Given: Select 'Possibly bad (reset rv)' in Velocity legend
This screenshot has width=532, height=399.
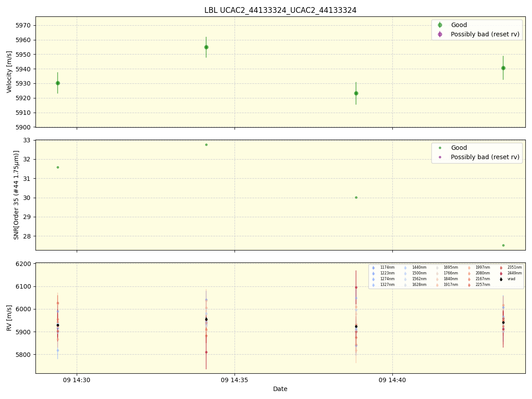Looking at the screenshot, I should coord(485,34).
